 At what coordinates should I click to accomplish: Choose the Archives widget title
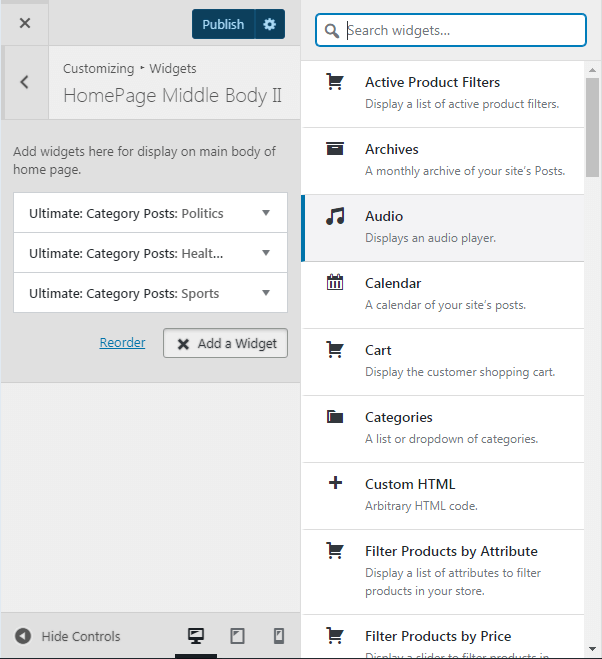tap(392, 149)
